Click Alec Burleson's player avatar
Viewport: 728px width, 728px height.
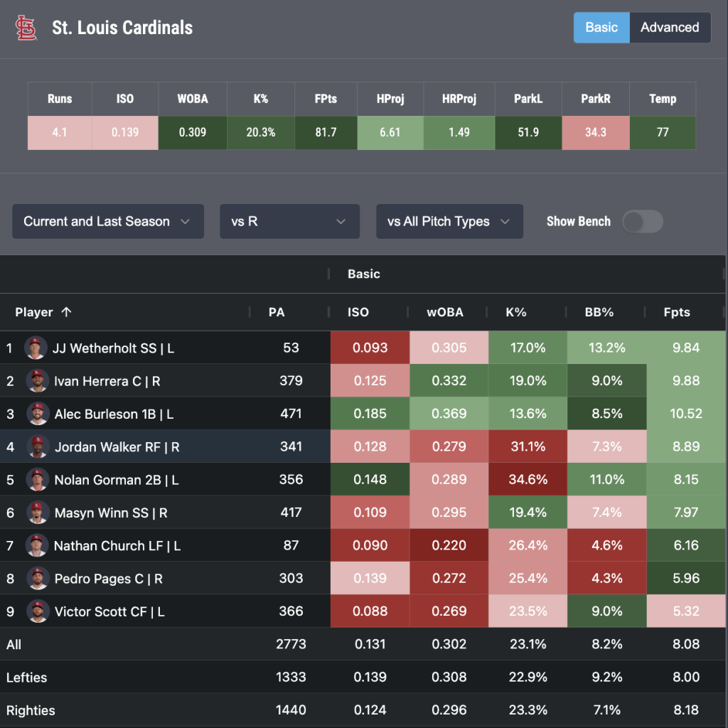coord(37,414)
